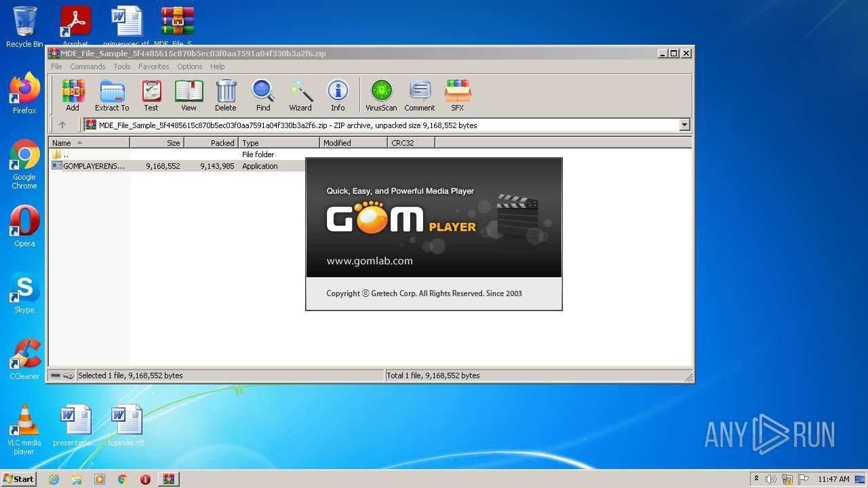Click the file size value 9,168,552
The height and width of the screenshot is (488, 868).
163,166
